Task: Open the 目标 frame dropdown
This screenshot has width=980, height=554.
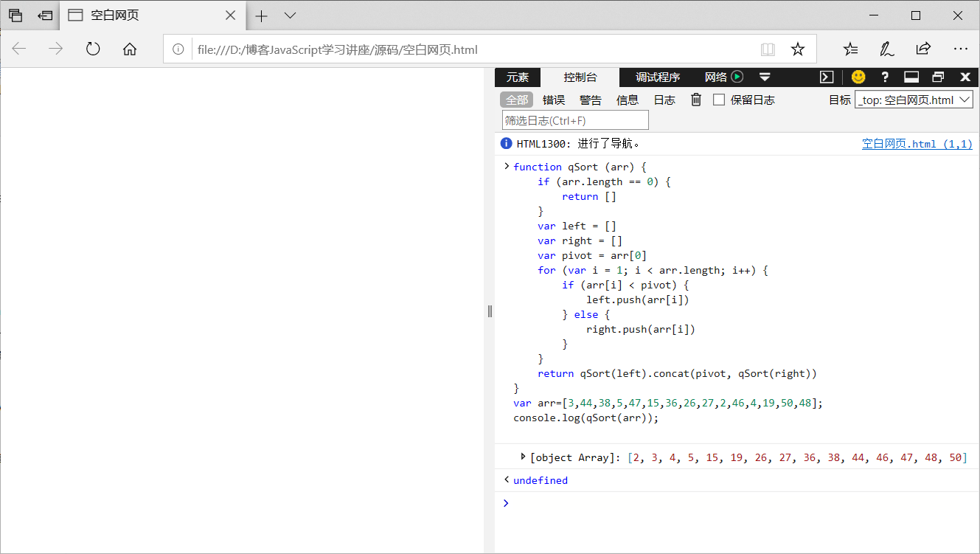Action: (914, 100)
